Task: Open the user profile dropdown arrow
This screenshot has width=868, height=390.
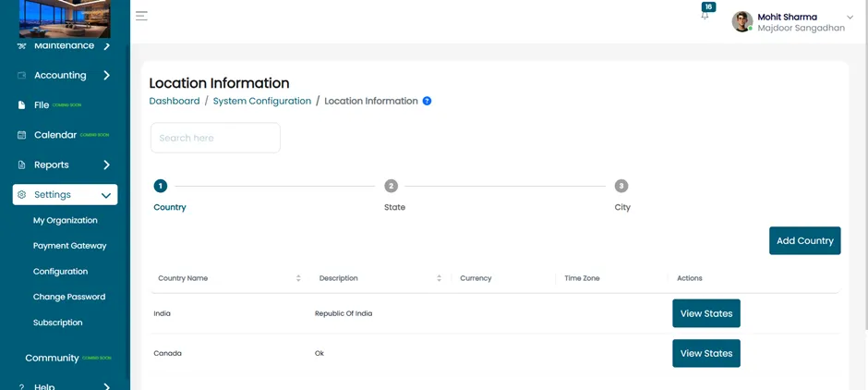Action: pyautogui.click(x=850, y=18)
